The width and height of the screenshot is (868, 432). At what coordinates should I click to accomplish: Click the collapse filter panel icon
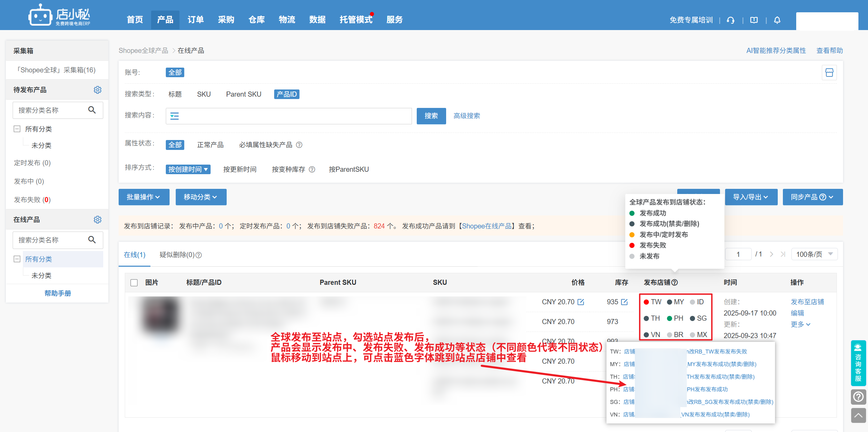click(x=829, y=72)
